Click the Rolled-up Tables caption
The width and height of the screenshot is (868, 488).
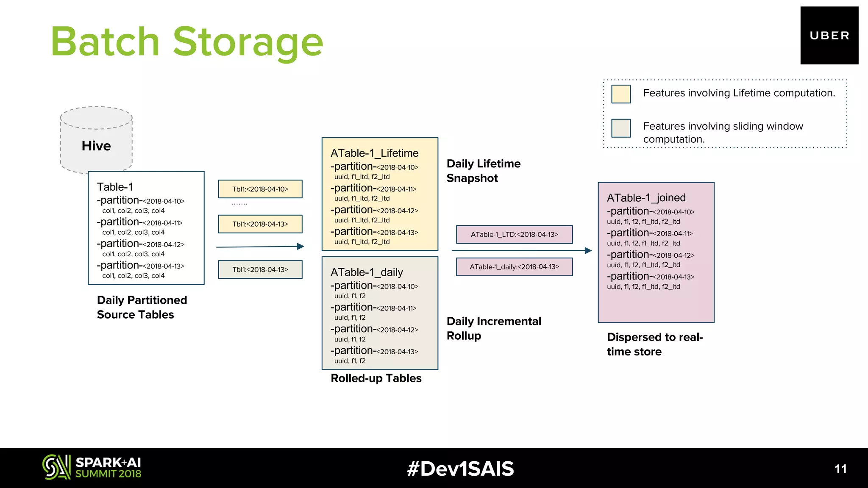tap(376, 378)
